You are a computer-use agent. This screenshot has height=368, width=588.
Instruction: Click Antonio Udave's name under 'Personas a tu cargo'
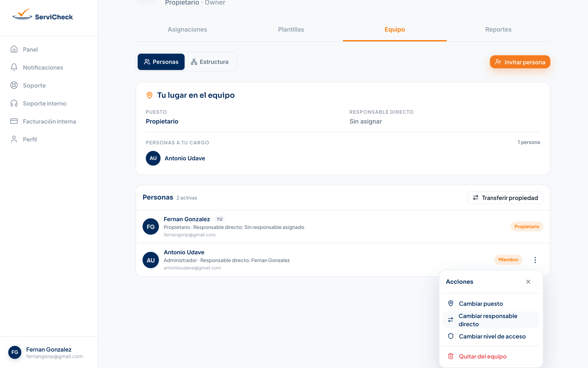click(x=185, y=158)
